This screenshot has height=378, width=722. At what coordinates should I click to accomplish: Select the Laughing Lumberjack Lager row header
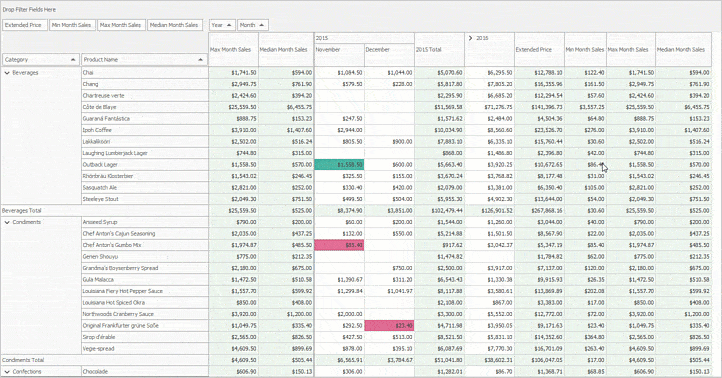pyautogui.click(x=145, y=153)
